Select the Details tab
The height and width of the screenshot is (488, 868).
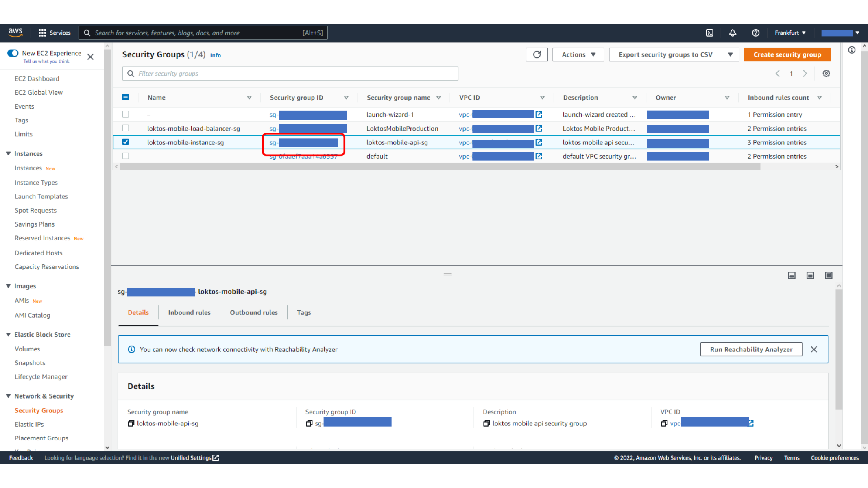138,313
